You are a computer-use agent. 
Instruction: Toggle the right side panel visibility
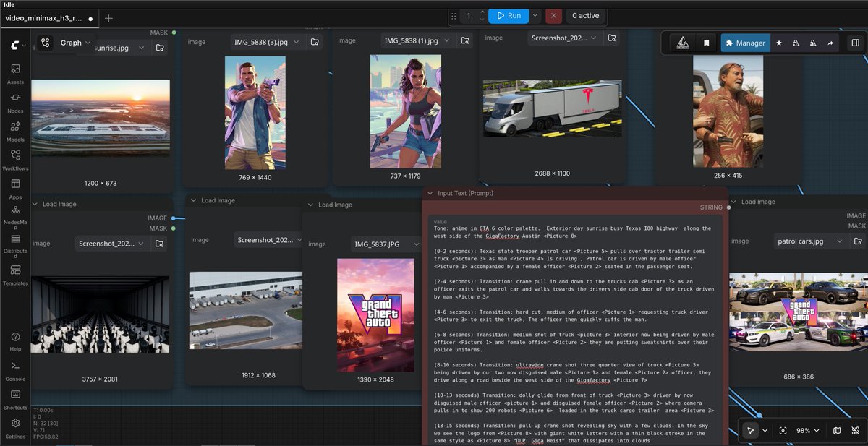click(x=855, y=43)
